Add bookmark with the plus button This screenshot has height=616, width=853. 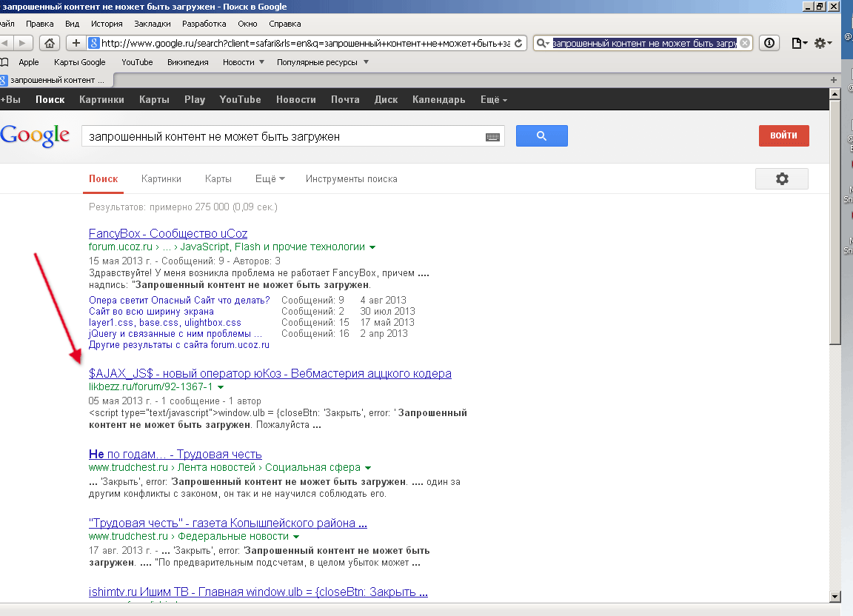pos(76,43)
